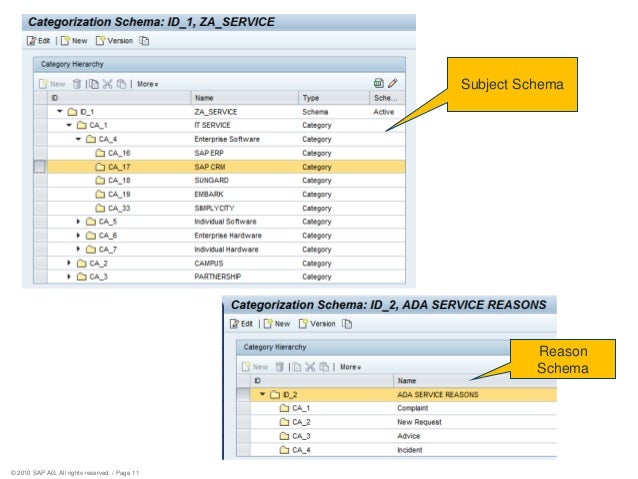Click folder icon of CA_17 SAP CRM
The width and height of the screenshot is (638, 479).
tap(100, 166)
